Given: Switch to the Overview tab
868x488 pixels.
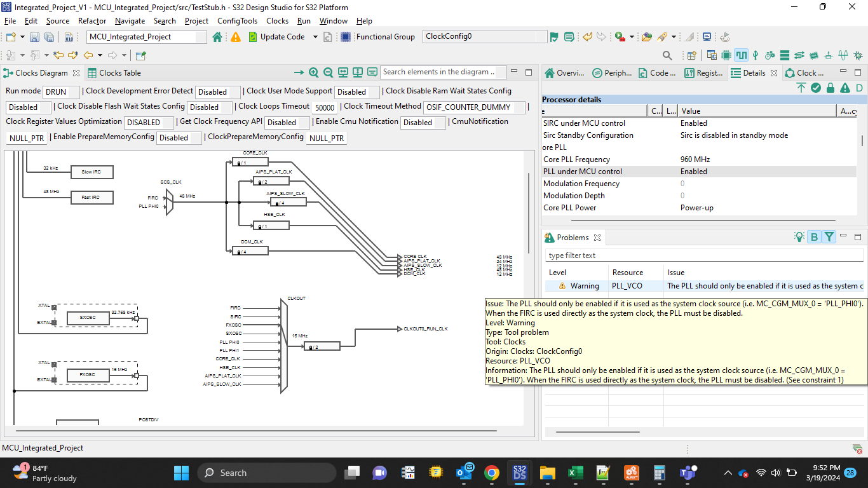Looking at the screenshot, I should click(564, 73).
